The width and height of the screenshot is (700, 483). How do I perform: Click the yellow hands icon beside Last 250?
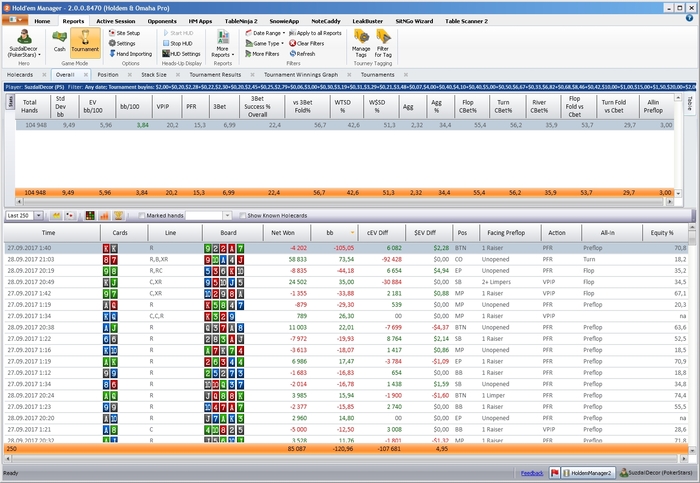(x=56, y=216)
